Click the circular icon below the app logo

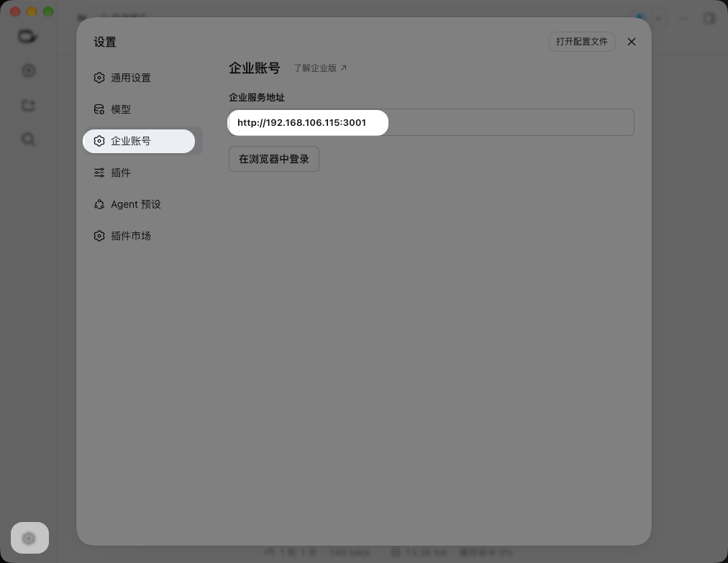click(x=29, y=70)
